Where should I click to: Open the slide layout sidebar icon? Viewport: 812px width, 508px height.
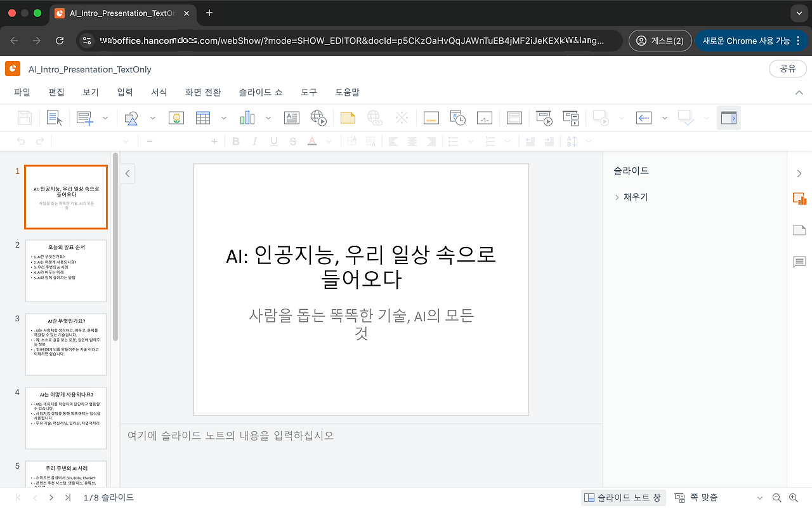[x=799, y=230]
